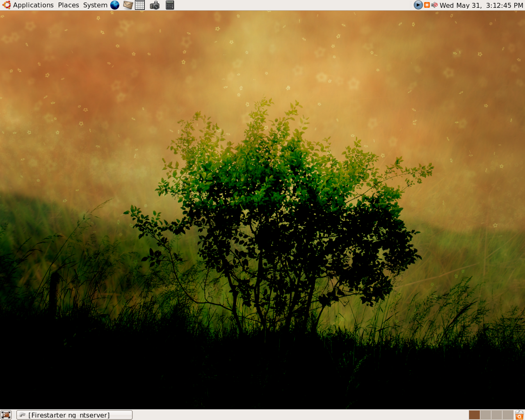Expand the Applications menu
The height and width of the screenshot is (420, 525).
[x=33, y=5]
